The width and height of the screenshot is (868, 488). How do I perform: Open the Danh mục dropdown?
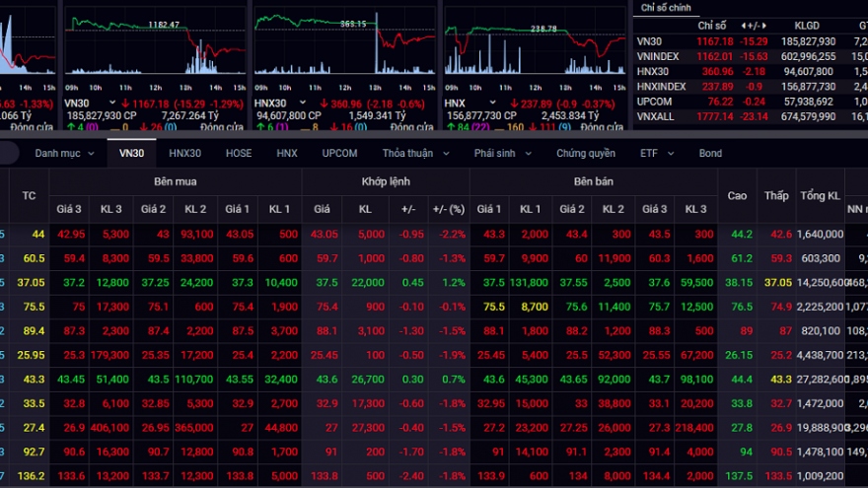64,154
